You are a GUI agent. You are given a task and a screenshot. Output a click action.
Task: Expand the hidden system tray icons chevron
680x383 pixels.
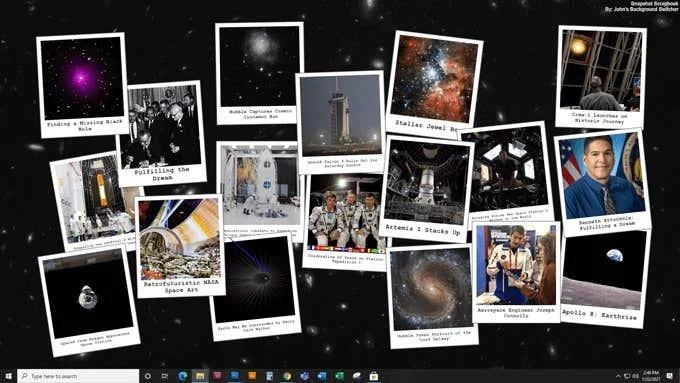pyautogui.click(x=618, y=376)
